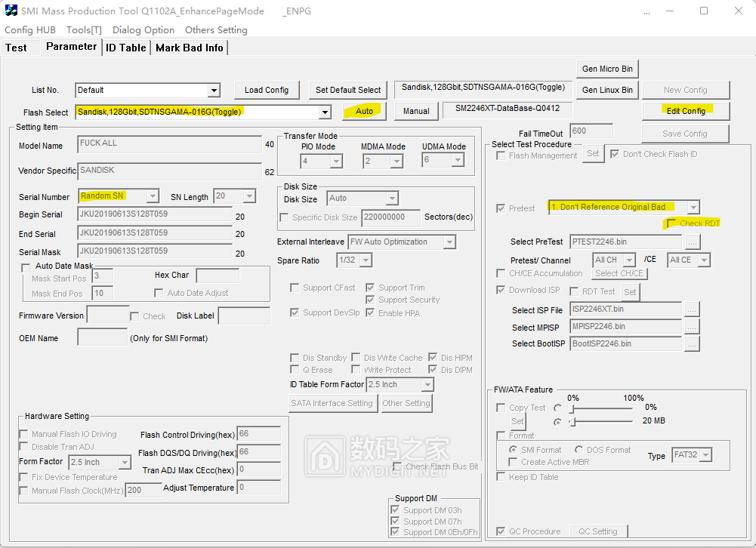Open the FAT32 Type dropdown

(x=706, y=455)
